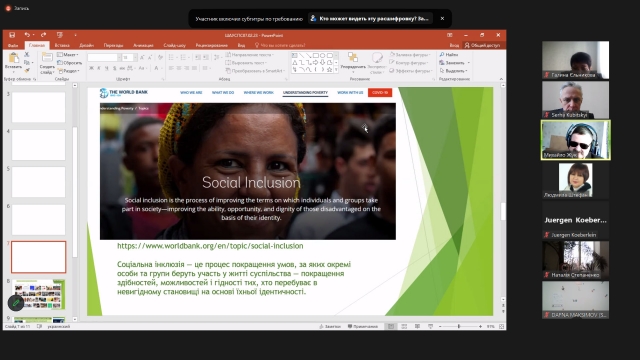Open the font size dropdown
Image resolution: width=640 pixels, height=360 pixels.
click(x=136, y=58)
